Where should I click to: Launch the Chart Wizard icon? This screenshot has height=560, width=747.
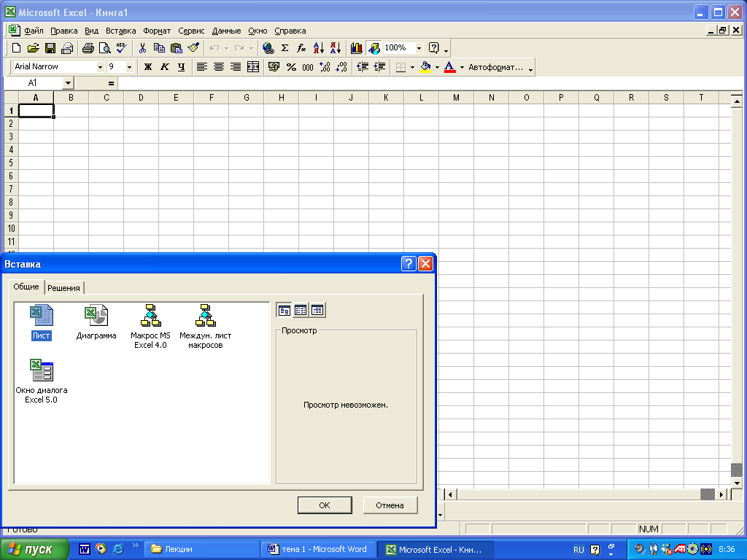pyautogui.click(x=356, y=47)
